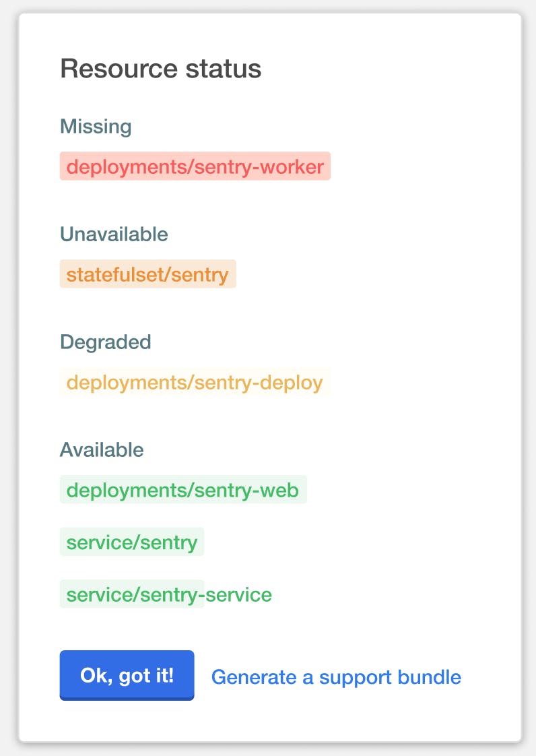Click the deployments/sentry-web available badge
Viewport: 536px width, 756px height.
click(x=183, y=490)
